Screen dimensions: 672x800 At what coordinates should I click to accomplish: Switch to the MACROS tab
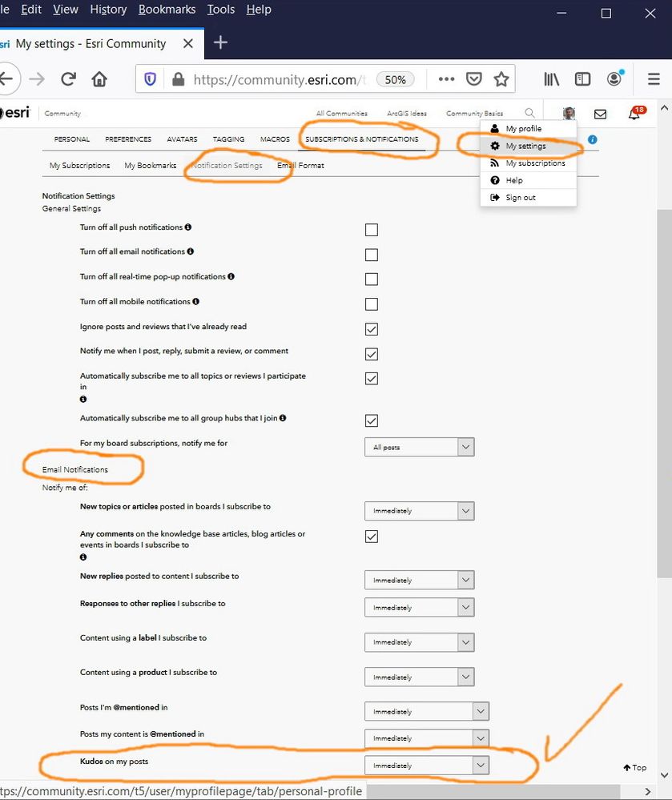[x=275, y=139]
